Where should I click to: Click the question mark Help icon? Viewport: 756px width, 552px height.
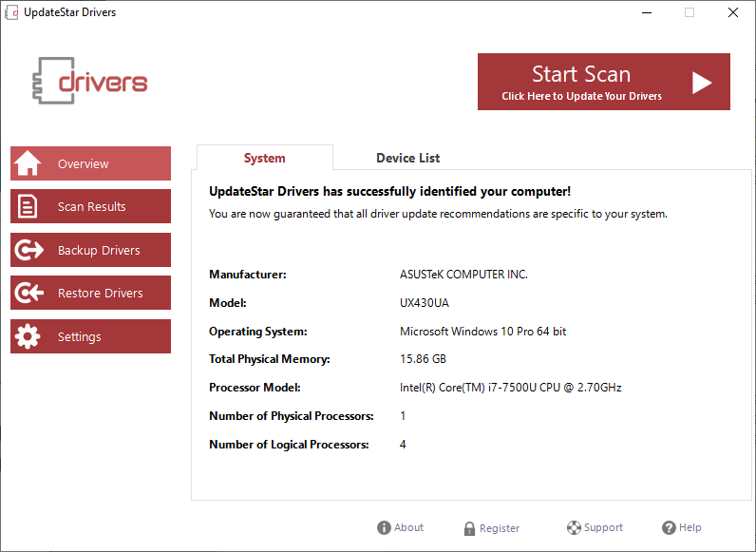pyautogui.click(x=669, y=528)
